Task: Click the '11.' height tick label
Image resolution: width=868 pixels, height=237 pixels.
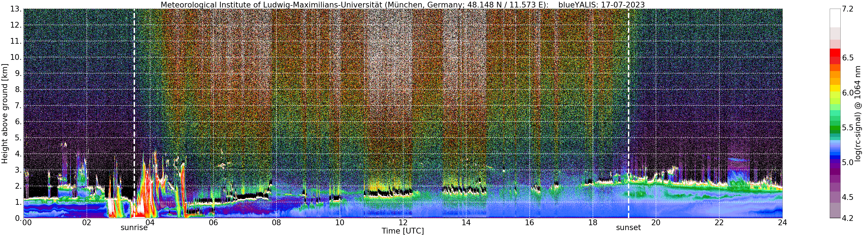Action: 16,41
